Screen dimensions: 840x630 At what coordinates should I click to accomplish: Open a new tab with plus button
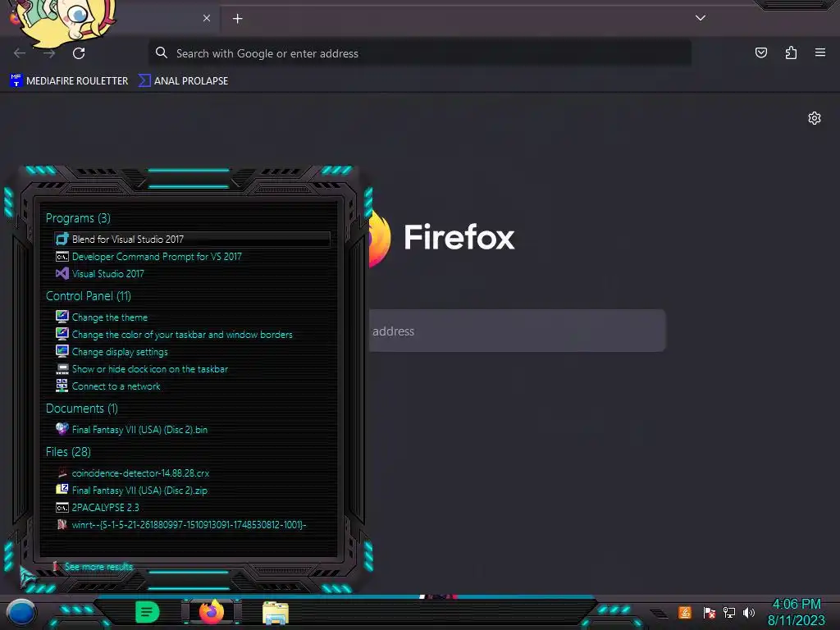(x=238, y=19)
